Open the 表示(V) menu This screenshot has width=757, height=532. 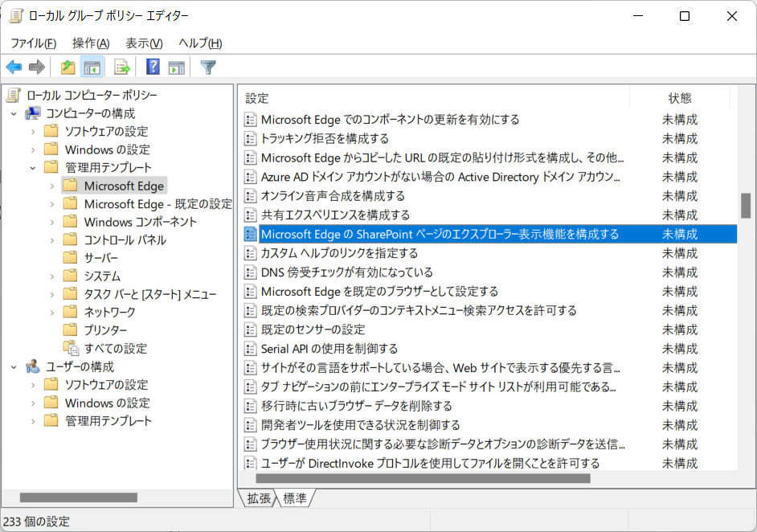click(x=144, y=43)
